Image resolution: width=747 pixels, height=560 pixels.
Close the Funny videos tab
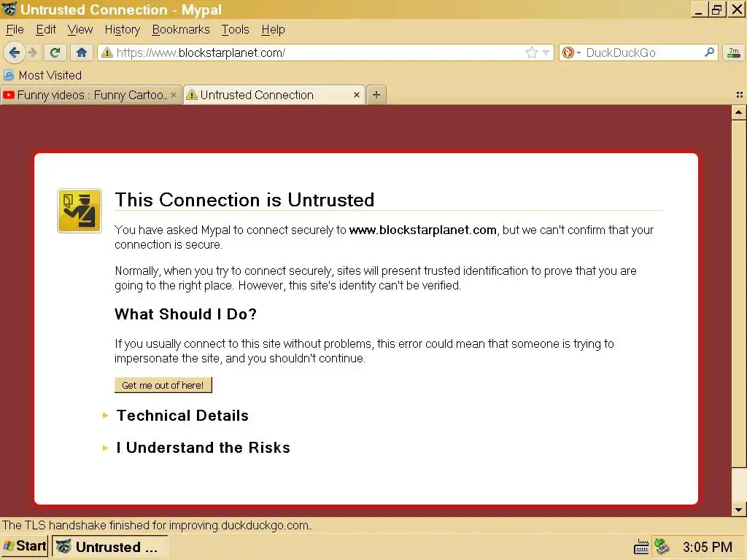pos(174,96)
